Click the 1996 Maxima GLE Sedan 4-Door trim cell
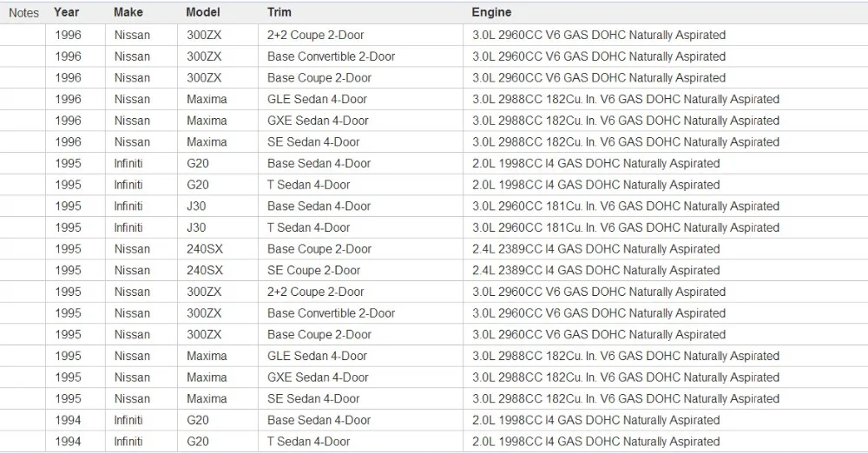This screenshot has width=868, height=453. point(360,99)
